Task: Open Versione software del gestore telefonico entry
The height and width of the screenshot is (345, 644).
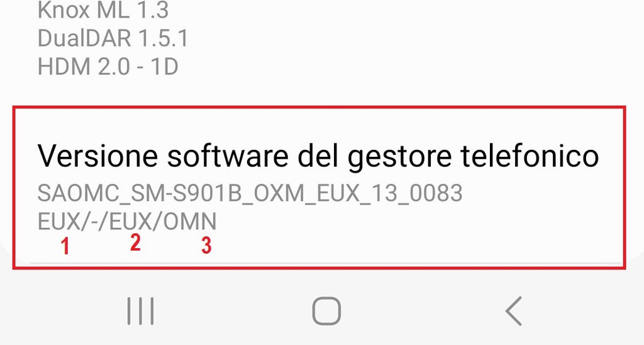Action: pos(319,188)
